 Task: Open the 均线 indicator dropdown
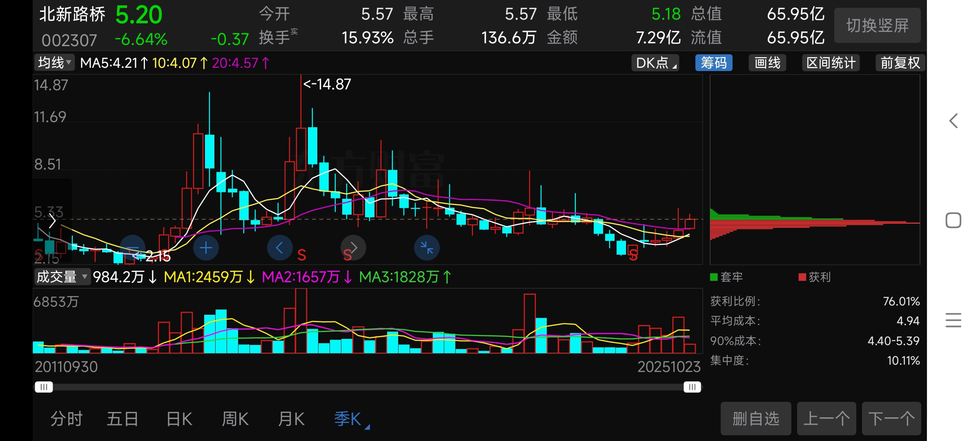[54, 63]
